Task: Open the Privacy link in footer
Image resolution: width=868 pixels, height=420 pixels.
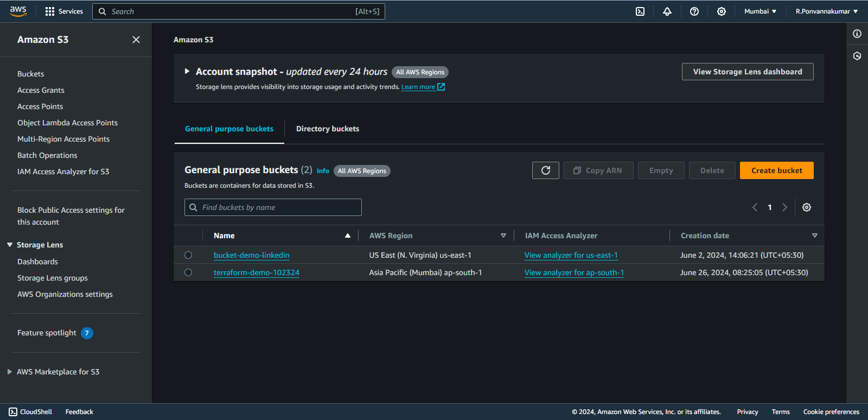Action: [x=748, y=412]
